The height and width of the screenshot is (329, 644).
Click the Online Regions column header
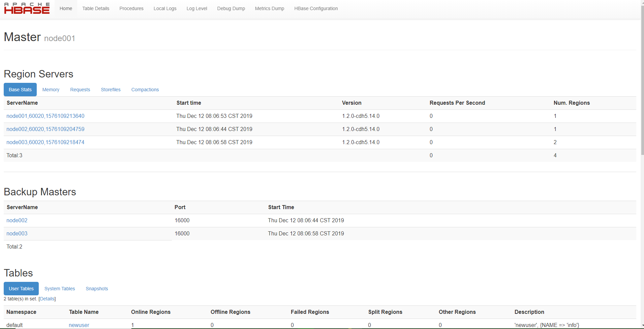(151, 312)
